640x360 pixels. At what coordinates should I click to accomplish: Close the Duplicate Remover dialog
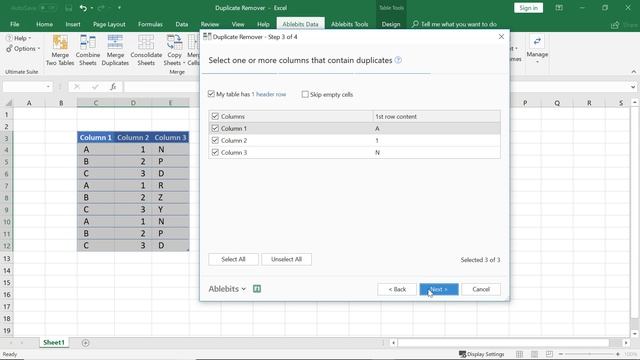point(501,37)
